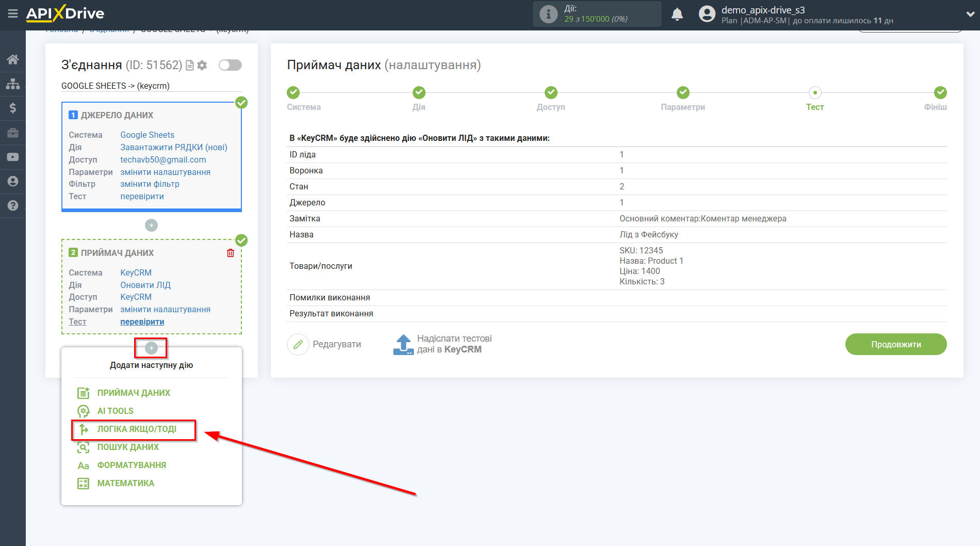Select ЛОГІКА ЯКЩО/ТОДІ option
Screen dimensions: 980x546
click(137, 429)
